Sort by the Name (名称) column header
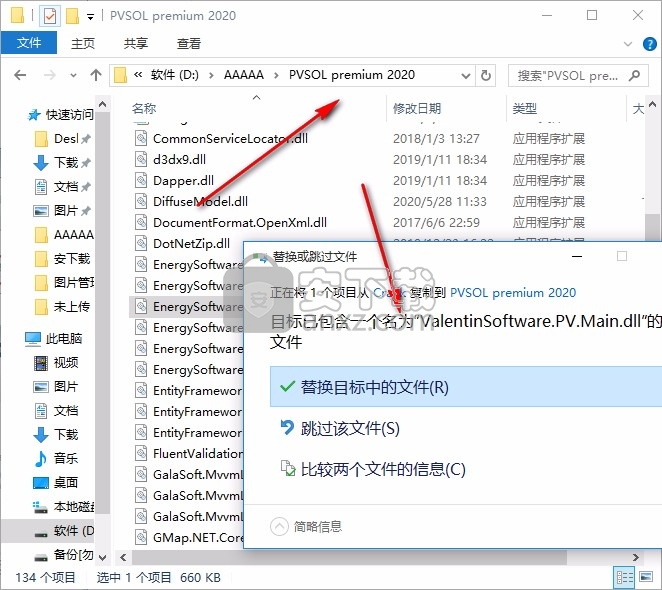The width and height of the screenshot is (662, 590). coord(144,109)
